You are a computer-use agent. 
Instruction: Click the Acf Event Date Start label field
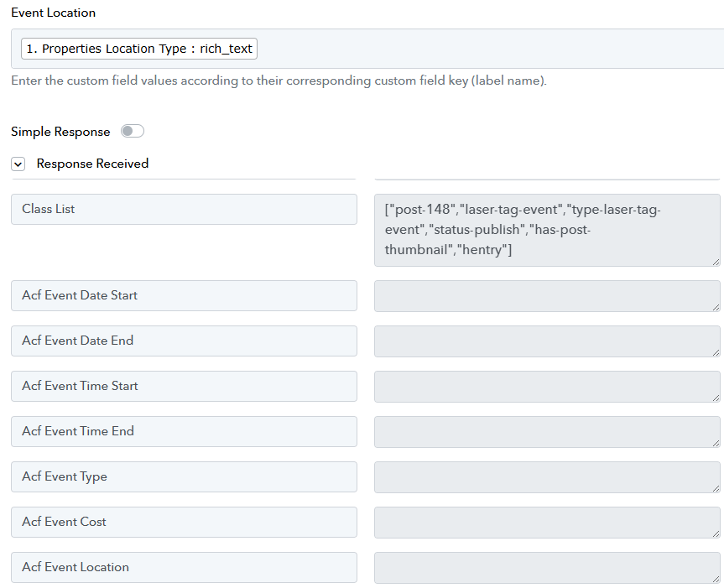[184, 295]
